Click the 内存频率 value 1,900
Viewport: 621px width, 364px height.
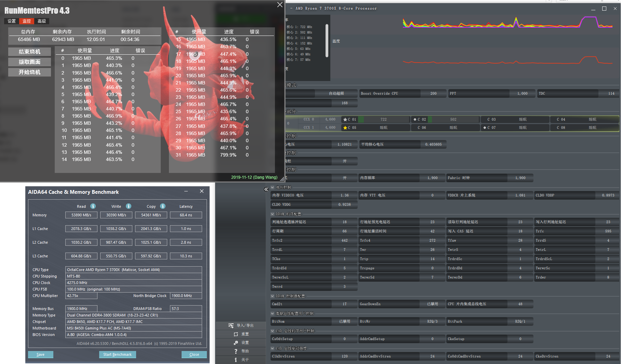432,178
